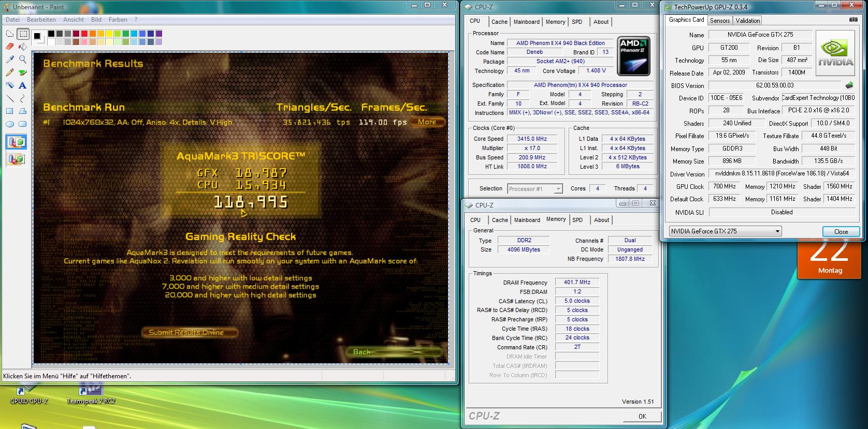Screen dimensions: 868x429
Task: Select the Airbrush spray tool
Action: (x=10, y=85)
